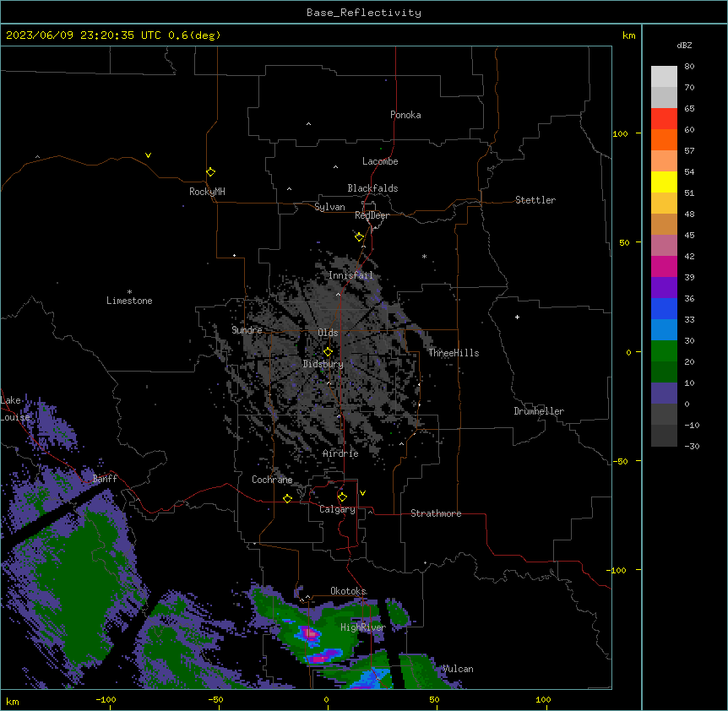Viewport: 728px width, 711px height.
Task: Click the yellow V marker east of Calgary
Action: (x=362, y=493)
